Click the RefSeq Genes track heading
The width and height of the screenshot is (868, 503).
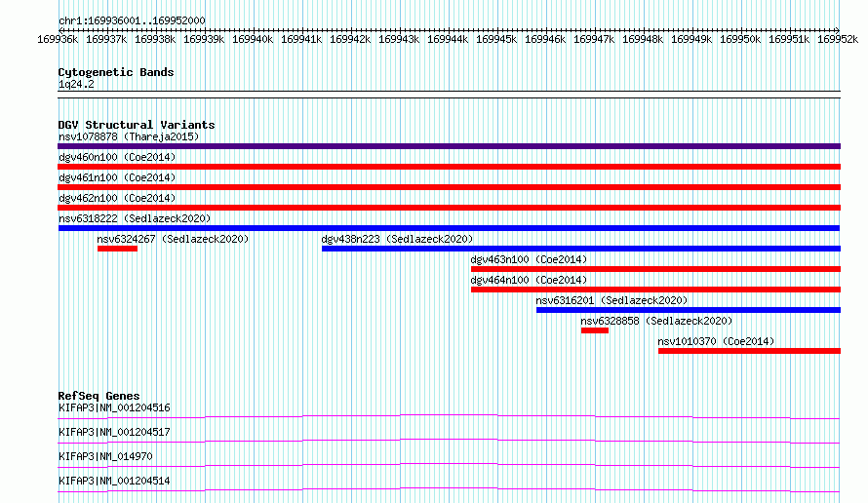click(99, 396)
